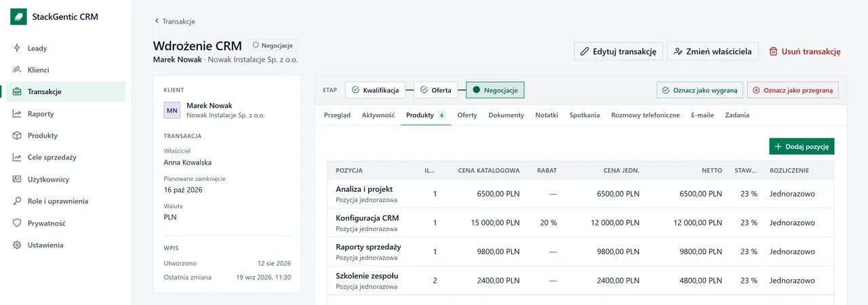The width and height of the screenshot is (868, 305).
Task: Click the Raporty chart icon
Action: [x=17, y=114]
